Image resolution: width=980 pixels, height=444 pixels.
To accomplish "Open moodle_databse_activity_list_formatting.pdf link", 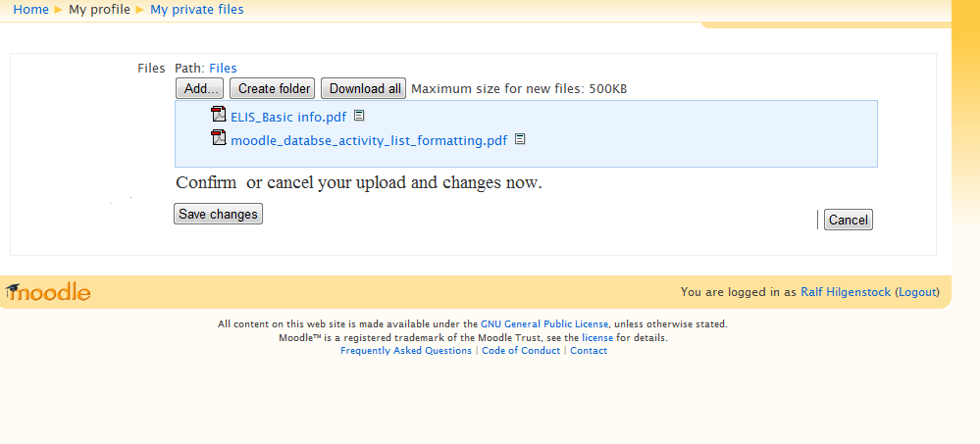I will tap(369, 140).
